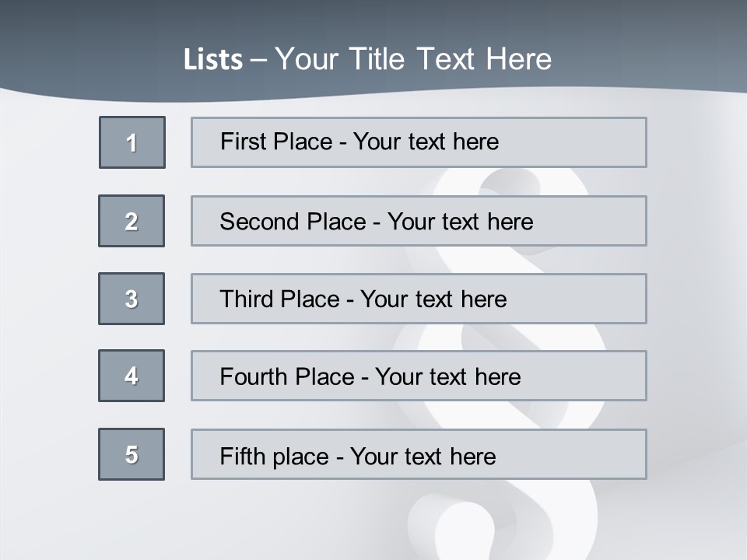Click empty right end of first list bar
The image size is (747, 560).
pyautogui.click(x=591, y=142)
